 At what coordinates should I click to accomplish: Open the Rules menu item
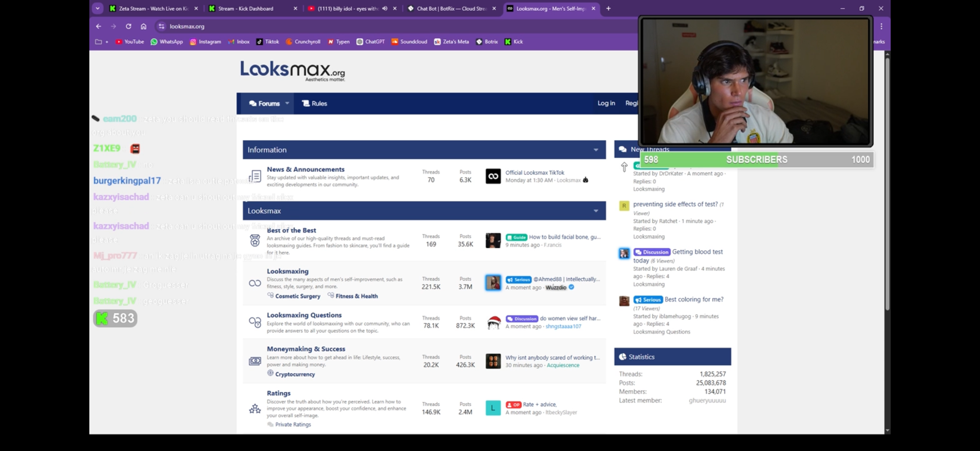314,104
